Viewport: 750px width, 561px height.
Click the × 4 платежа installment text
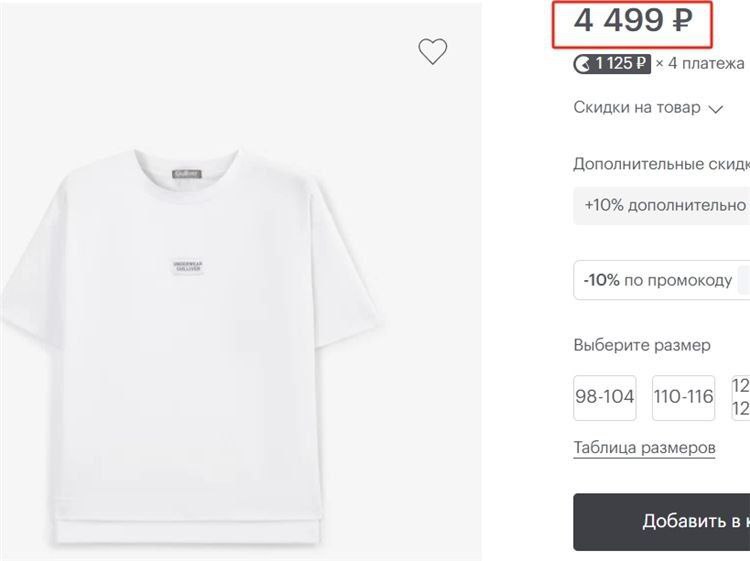700,64
